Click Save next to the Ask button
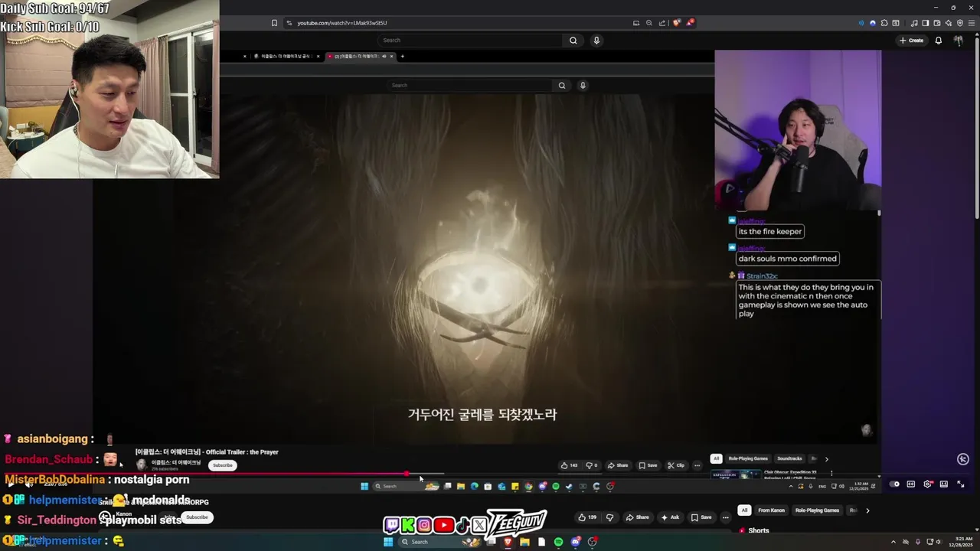 coord(701,517)
